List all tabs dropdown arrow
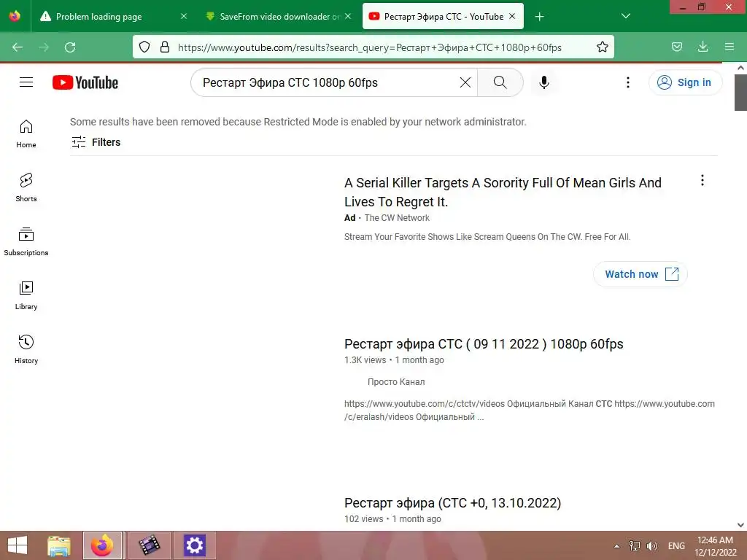The image size is (747, 560). point(626,16)
